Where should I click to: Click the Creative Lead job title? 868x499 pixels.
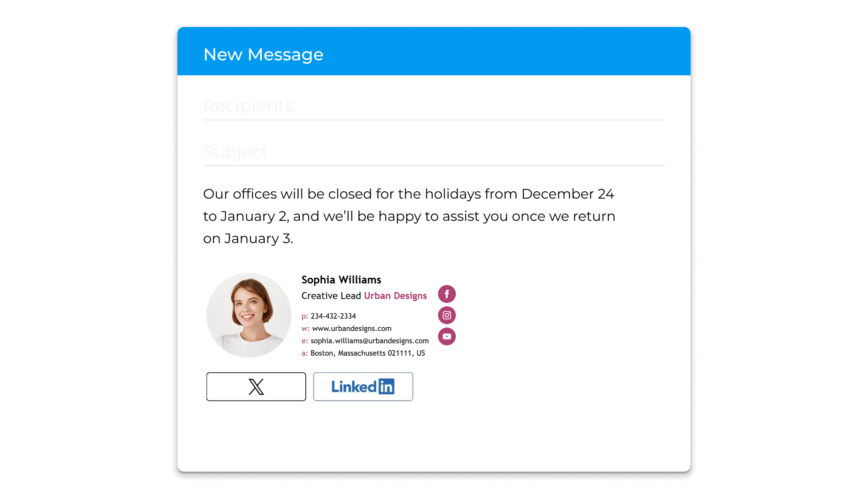click(331, 296)
